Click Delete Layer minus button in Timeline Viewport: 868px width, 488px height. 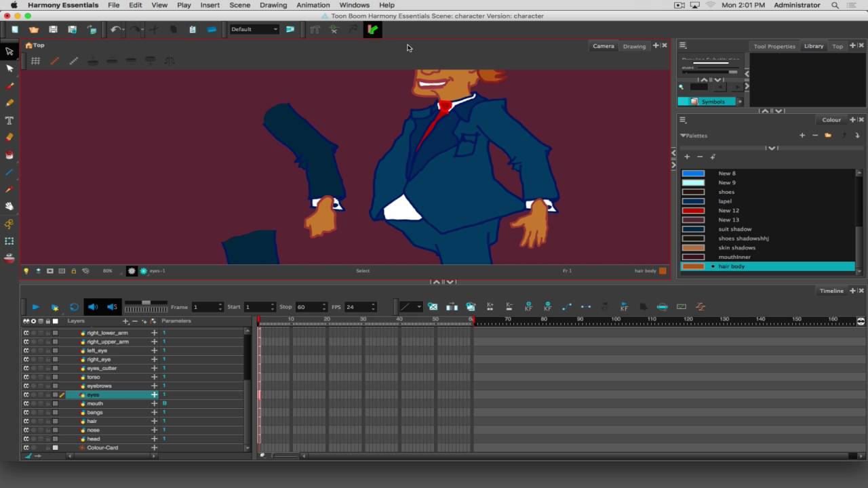click(x=135, y=321)
